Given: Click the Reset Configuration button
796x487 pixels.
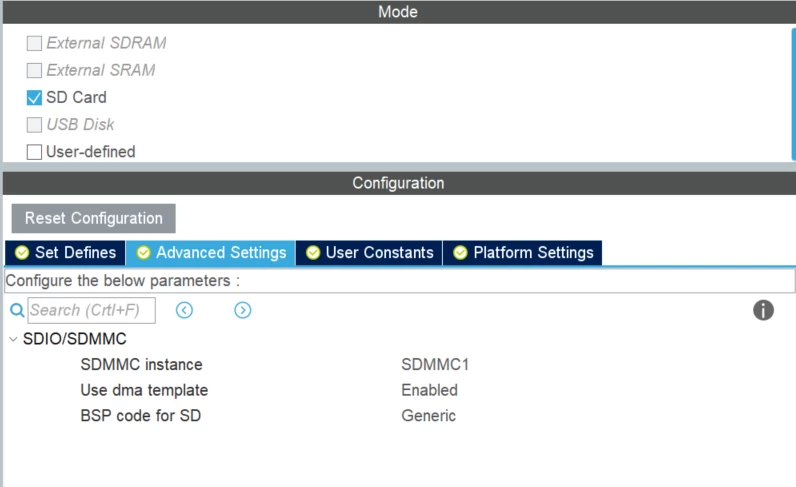Looking at the screenshot, I should [x=93, y=218].
